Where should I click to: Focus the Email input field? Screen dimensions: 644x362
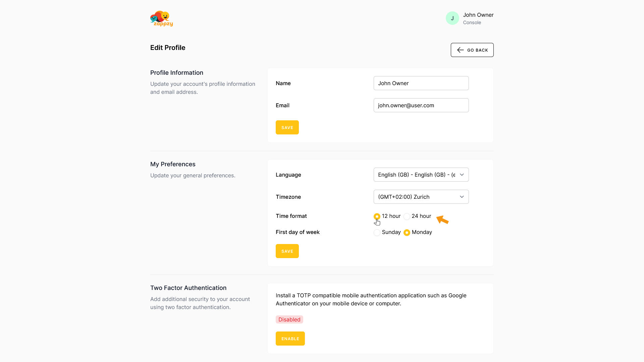point(421,105)
